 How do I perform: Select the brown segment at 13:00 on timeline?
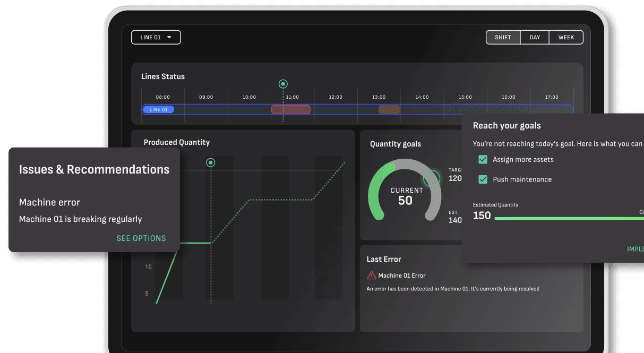[x=390, y=109]
